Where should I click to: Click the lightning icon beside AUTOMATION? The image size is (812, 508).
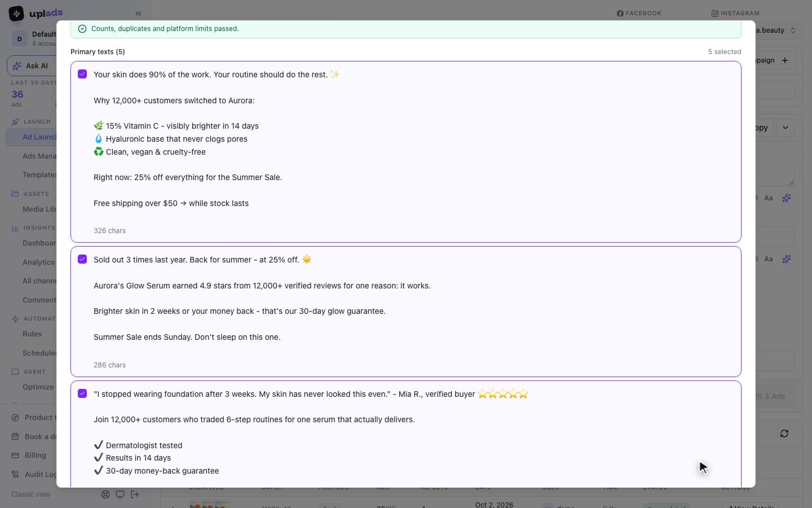15,319
